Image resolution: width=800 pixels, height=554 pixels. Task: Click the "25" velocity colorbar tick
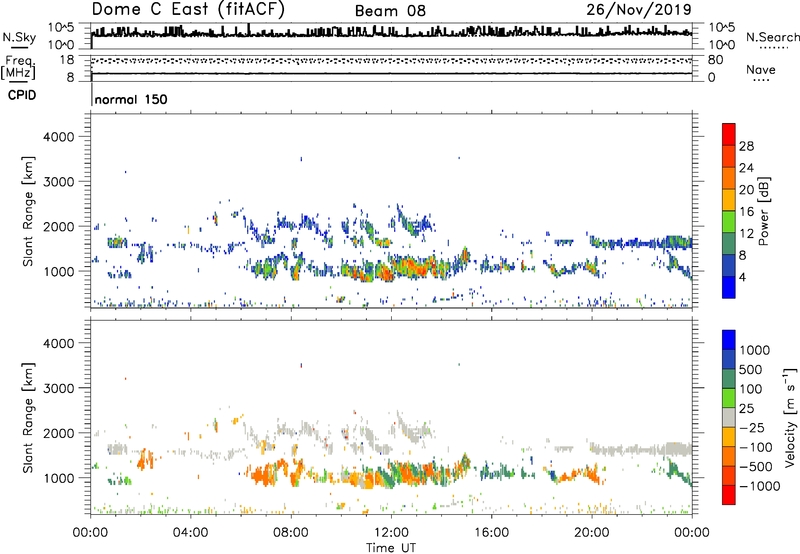[746, 408]
